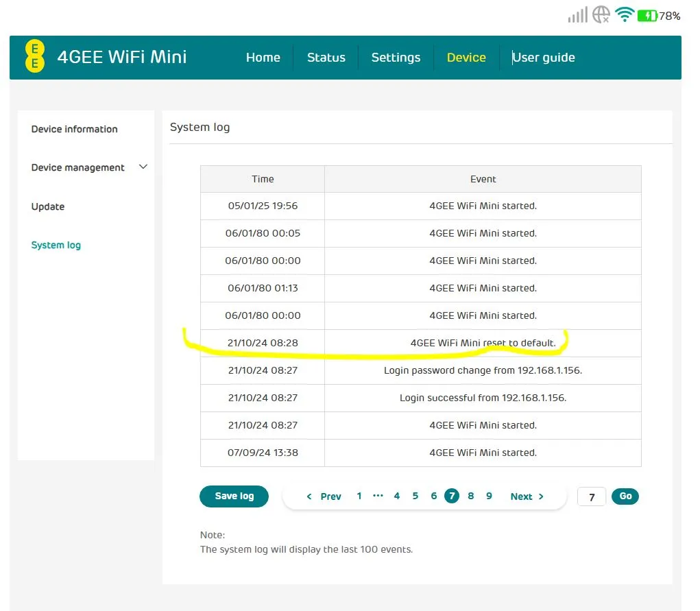700x611 pixels.
Task: Click the note about last 100 events
Action: coord(306,549)
